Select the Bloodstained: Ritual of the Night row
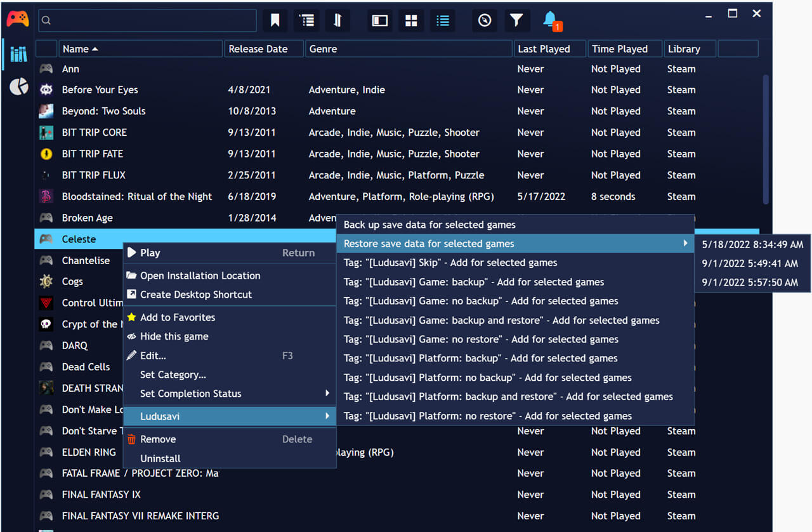Screen dimensions: 812x532 click(x=397, y=196)
